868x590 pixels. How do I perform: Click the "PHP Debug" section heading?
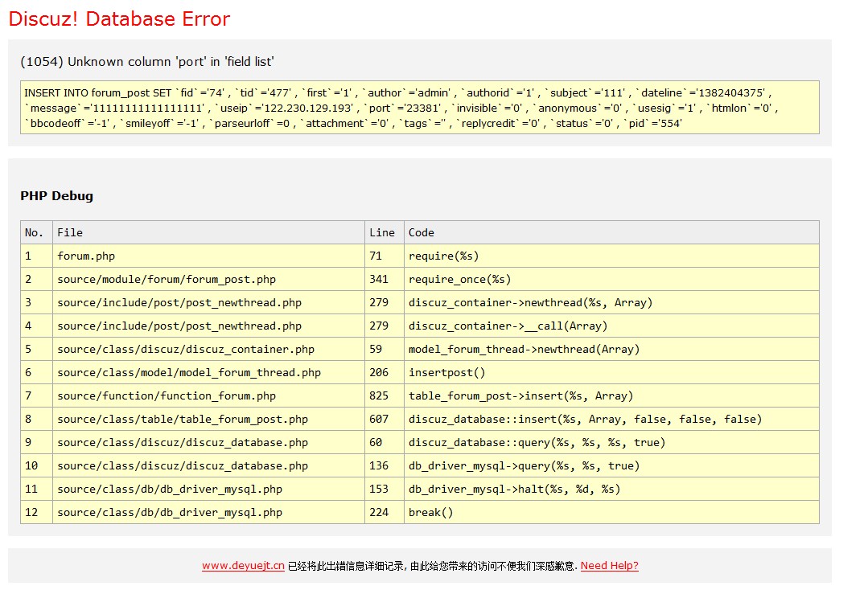click(x=57, y=196)
